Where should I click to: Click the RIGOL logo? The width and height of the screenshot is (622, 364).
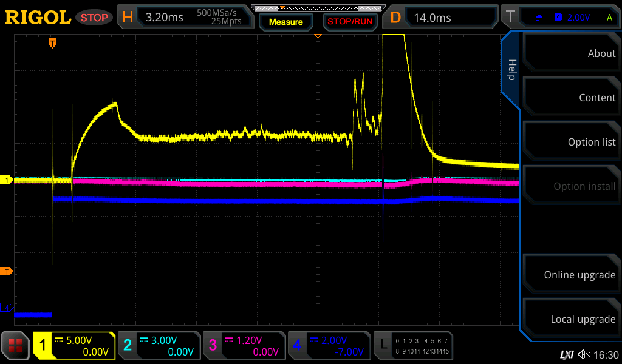click(x=38, y=17)
